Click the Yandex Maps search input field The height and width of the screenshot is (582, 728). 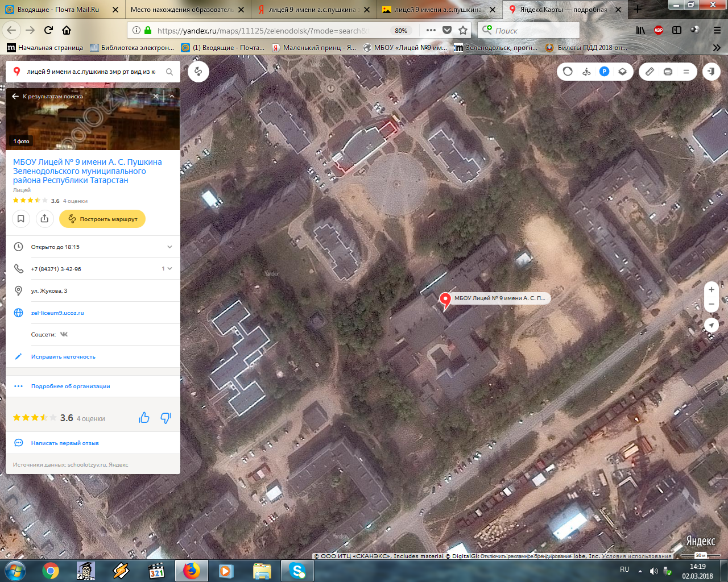tap(91, 72)
